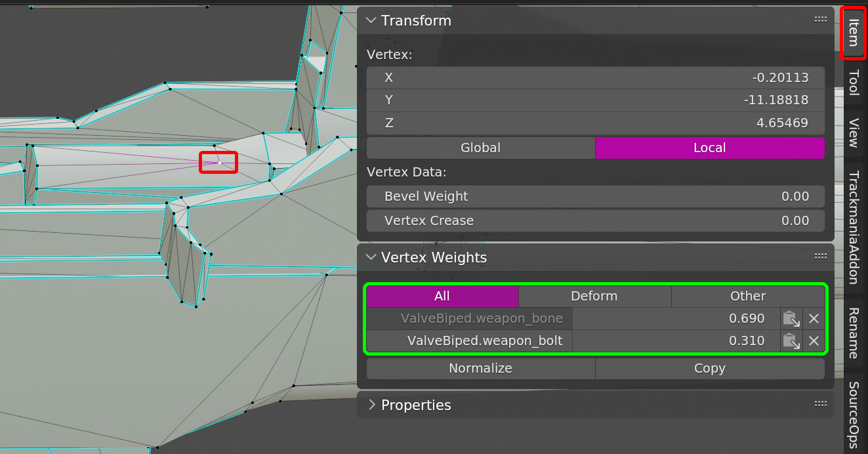Show Deform vertex groups filter
This screenshot has height=454, width=868.
[594, 296]
